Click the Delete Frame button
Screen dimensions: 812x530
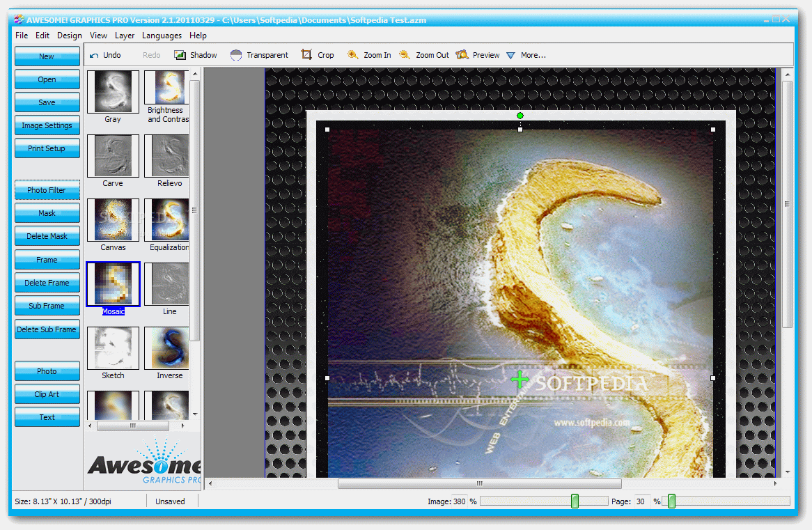pos(47,282)
